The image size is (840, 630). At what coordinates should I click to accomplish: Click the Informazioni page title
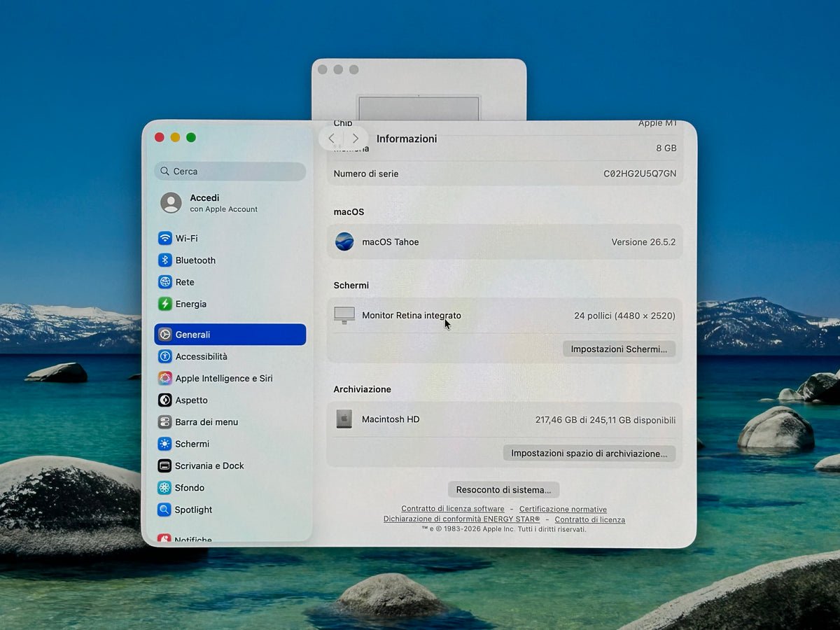(407, 139)
